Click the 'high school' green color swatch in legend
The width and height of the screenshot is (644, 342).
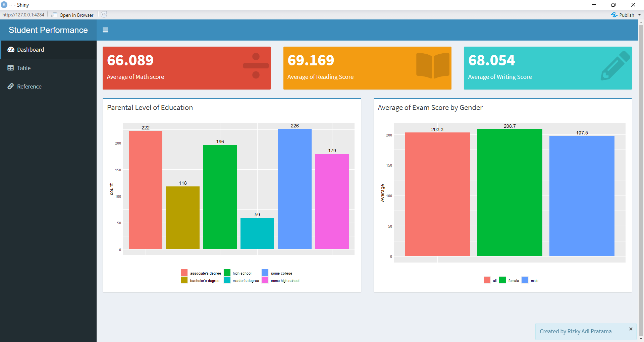point(227,273)
